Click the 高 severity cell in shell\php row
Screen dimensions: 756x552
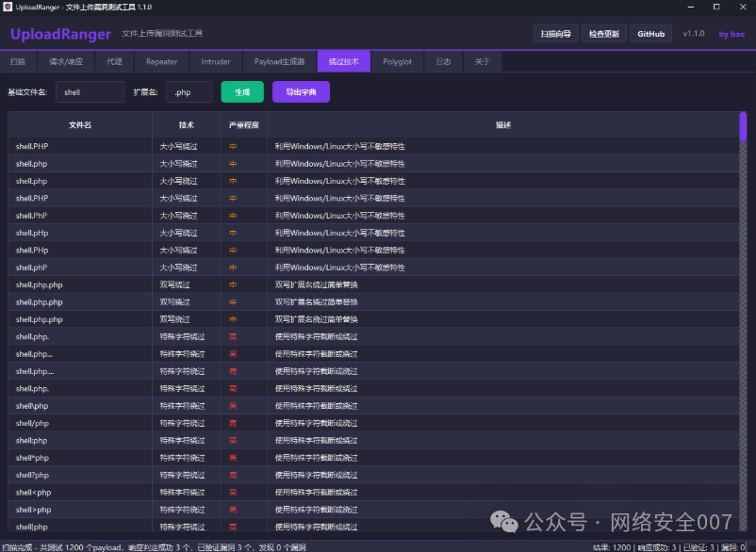244,406
